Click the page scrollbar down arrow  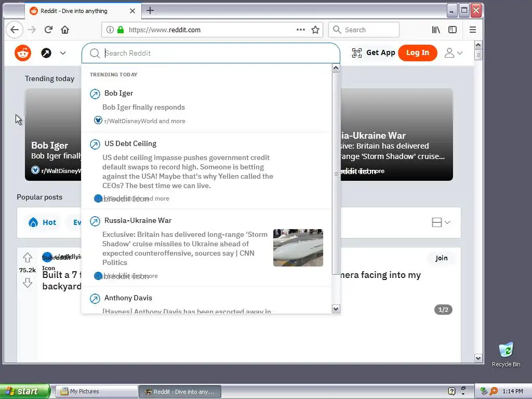(x=478, y=358)
